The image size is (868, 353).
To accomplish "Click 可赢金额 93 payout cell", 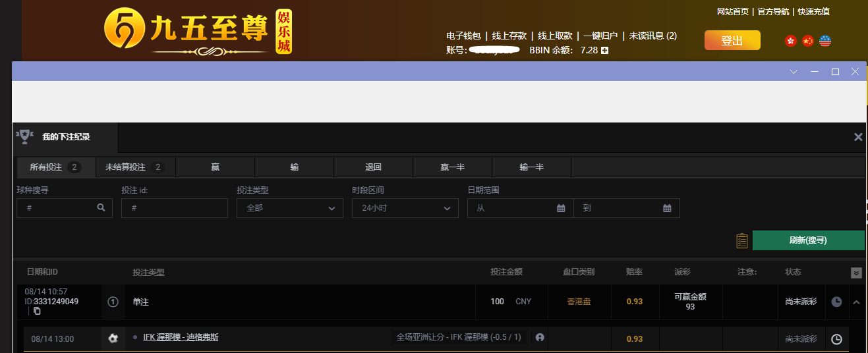I will coord(690,302).
